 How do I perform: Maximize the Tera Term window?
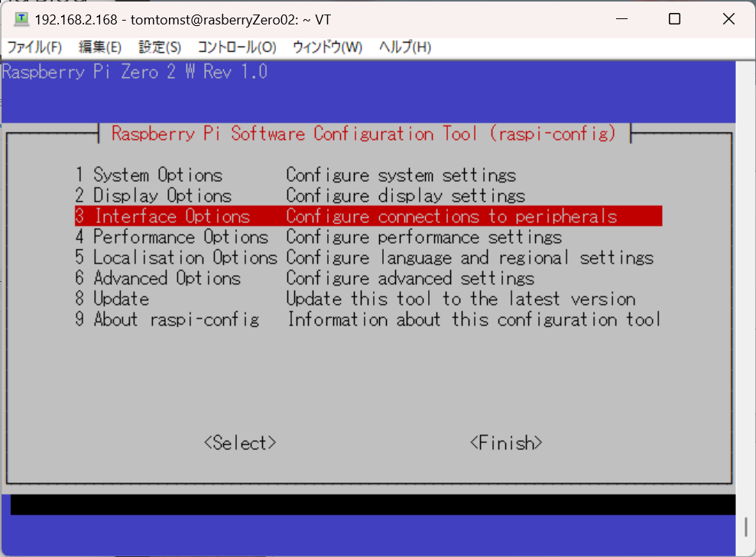pos(674,19)
